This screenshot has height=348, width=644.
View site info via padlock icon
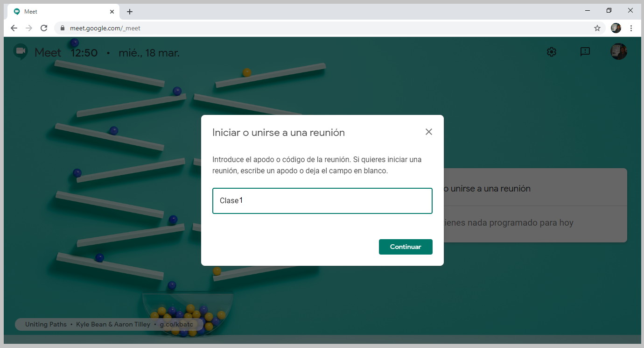point(63,28)
